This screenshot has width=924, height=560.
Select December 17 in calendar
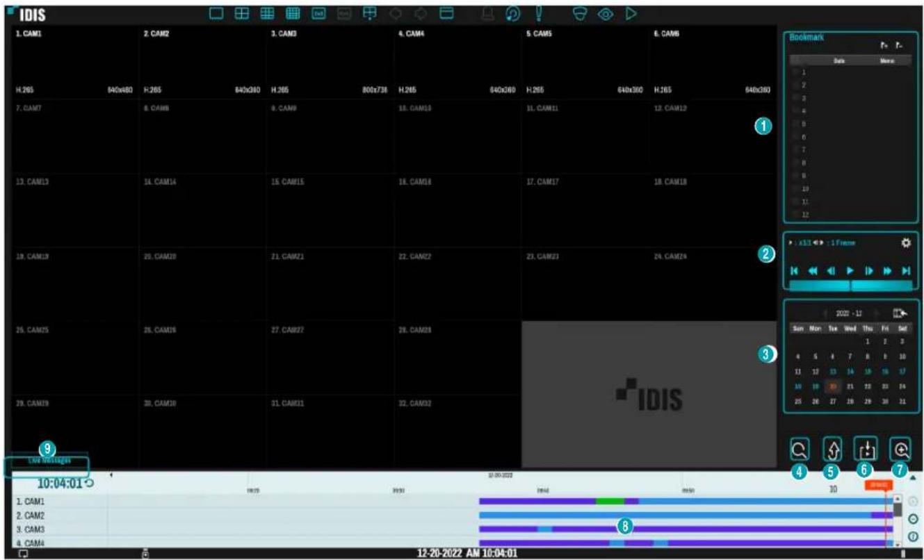(902, 371)
